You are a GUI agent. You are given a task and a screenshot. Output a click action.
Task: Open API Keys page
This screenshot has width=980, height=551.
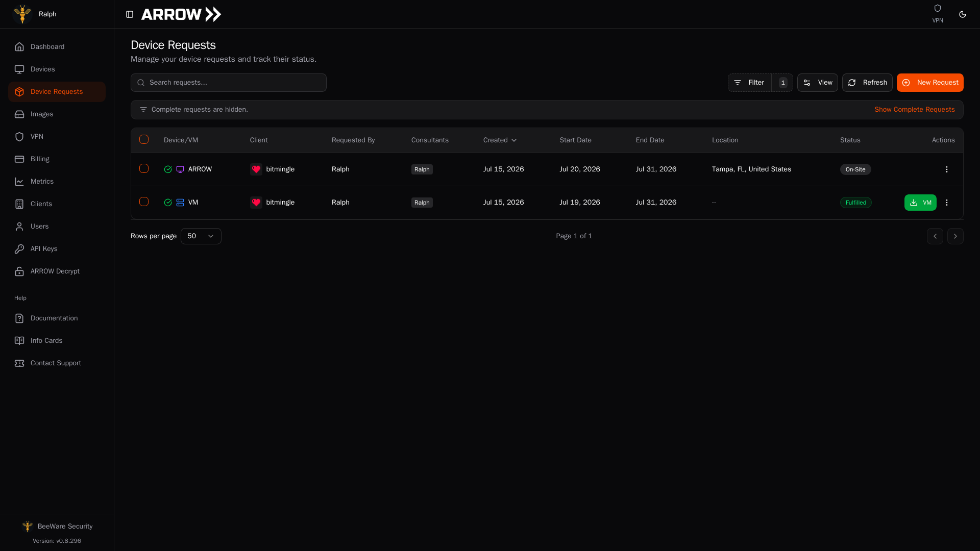click(x=57, y=249)
